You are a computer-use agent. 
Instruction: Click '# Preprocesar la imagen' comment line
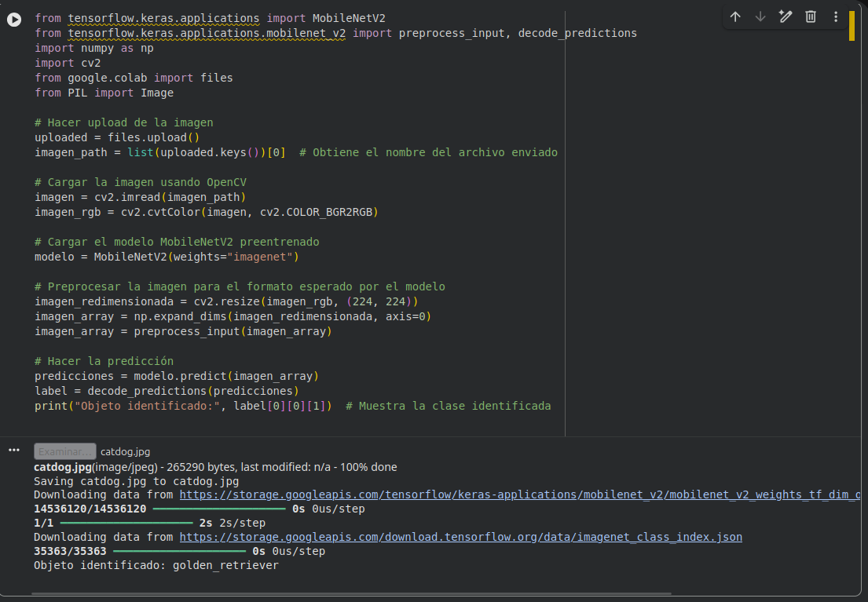[240, 286]
